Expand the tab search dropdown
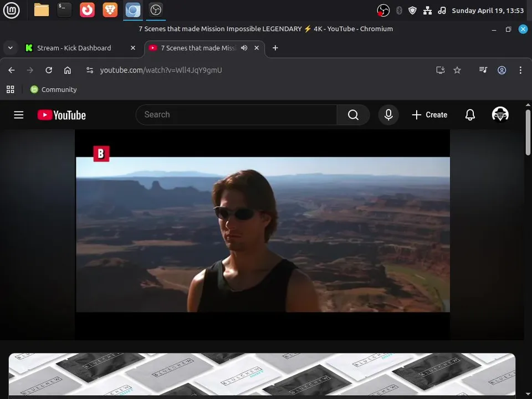 11,48
